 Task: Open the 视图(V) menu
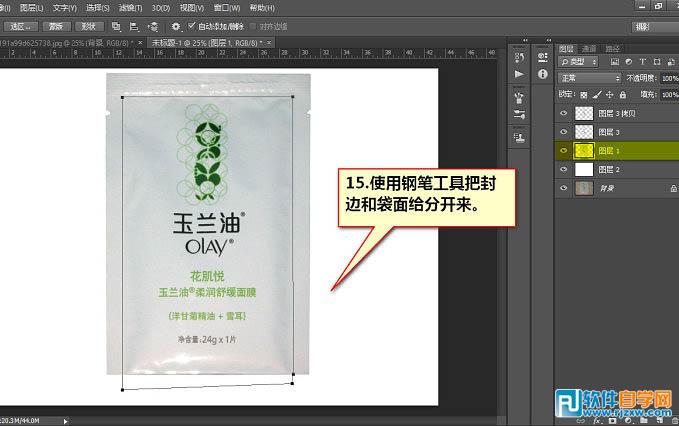tap(192, 8)
